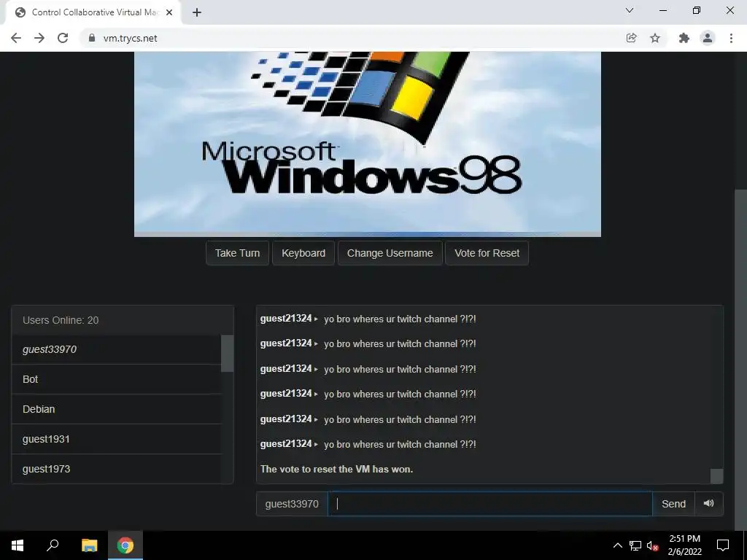This screenshot has height=560, width=747.
Task: Click Vote for Reset
Action: 487,253
